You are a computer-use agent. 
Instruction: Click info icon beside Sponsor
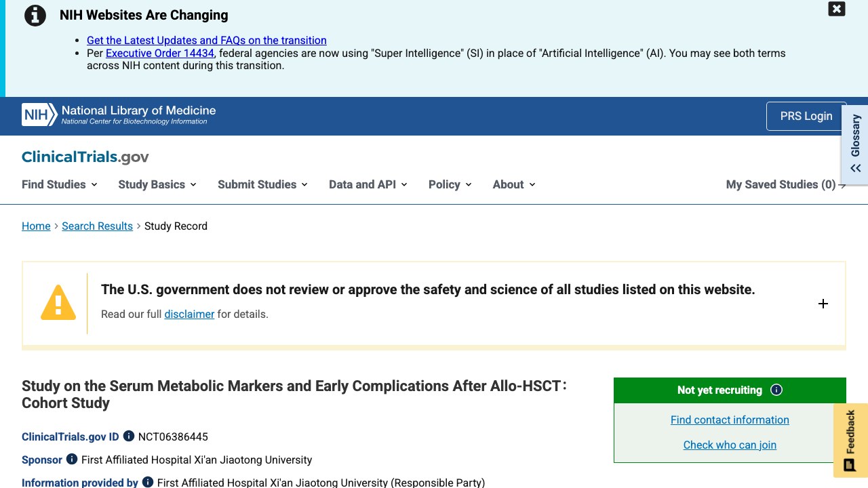tap(72, 460)
